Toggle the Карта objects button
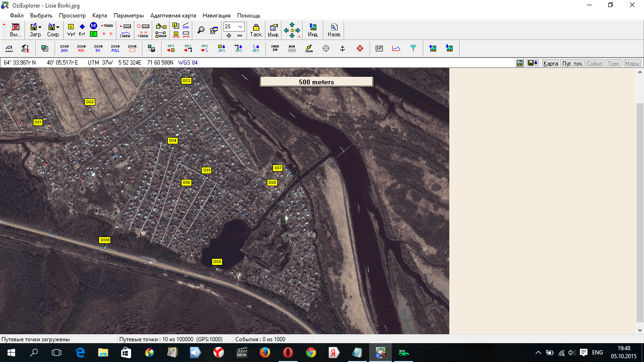 (550, 63)
